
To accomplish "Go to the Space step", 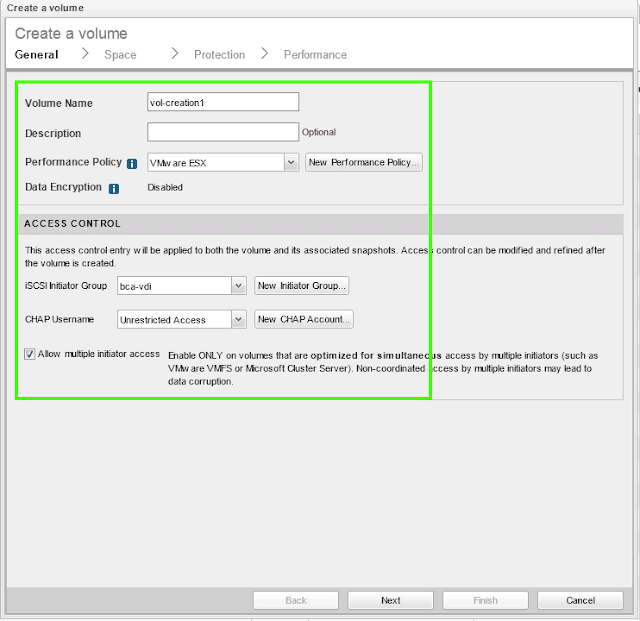I will click(x=120, y=55).
